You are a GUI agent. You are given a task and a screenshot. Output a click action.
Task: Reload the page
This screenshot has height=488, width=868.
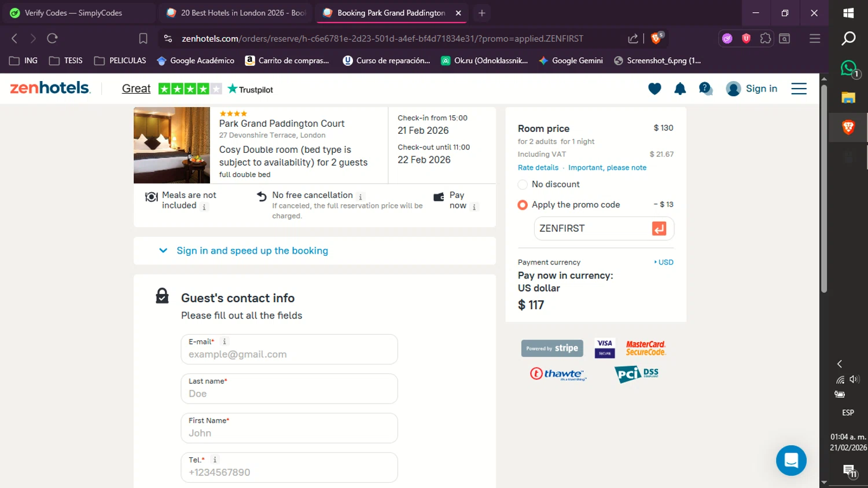(x=52, y=38)
